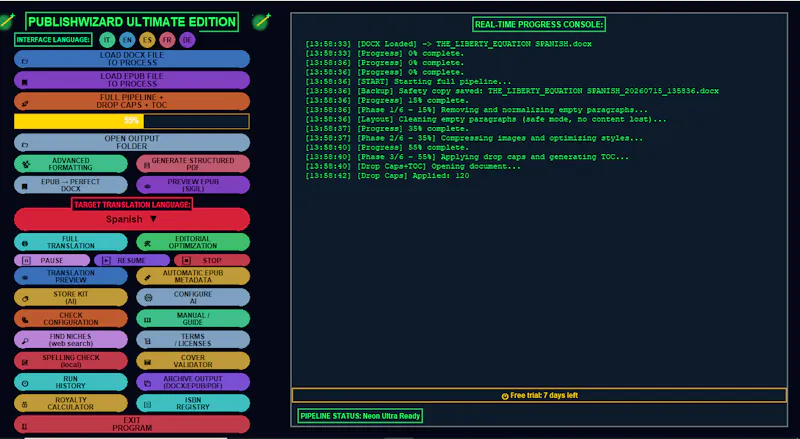Viewport: 800px width, 439px height.
Task: Stop the running process
Action: [x=212, y=260]
